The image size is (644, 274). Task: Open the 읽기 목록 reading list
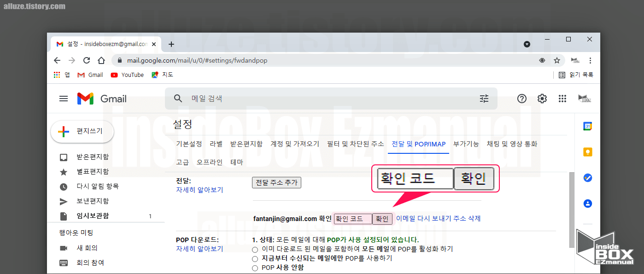pyautogui.click(x=576, y=75)
